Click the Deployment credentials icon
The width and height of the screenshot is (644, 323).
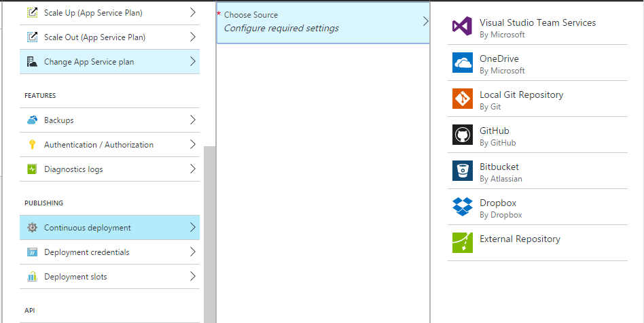32,252
